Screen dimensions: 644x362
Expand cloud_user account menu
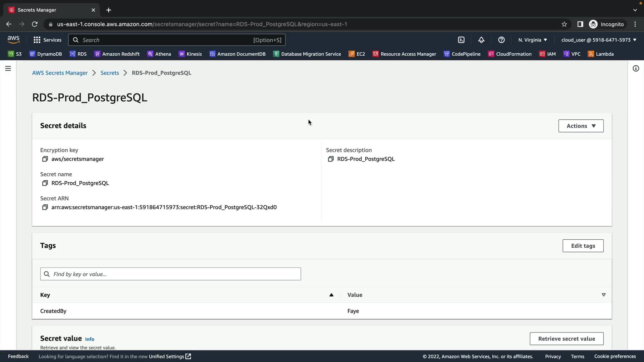(599, 40)
